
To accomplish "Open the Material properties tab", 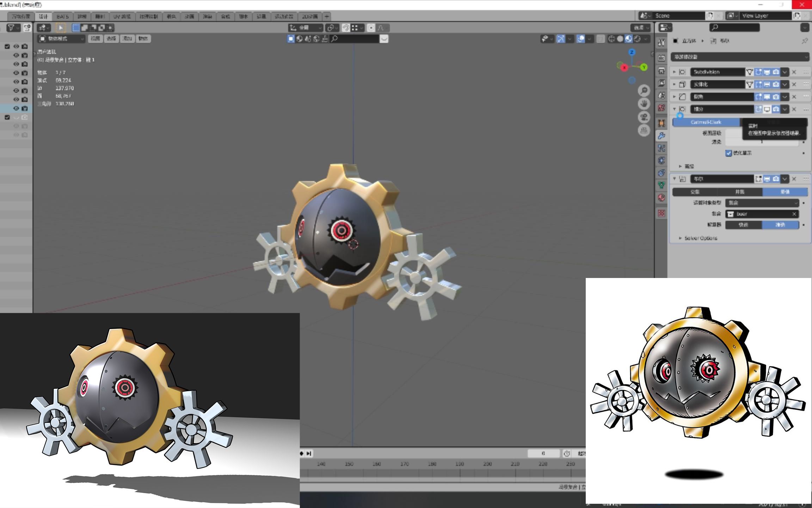I will 662,198.
